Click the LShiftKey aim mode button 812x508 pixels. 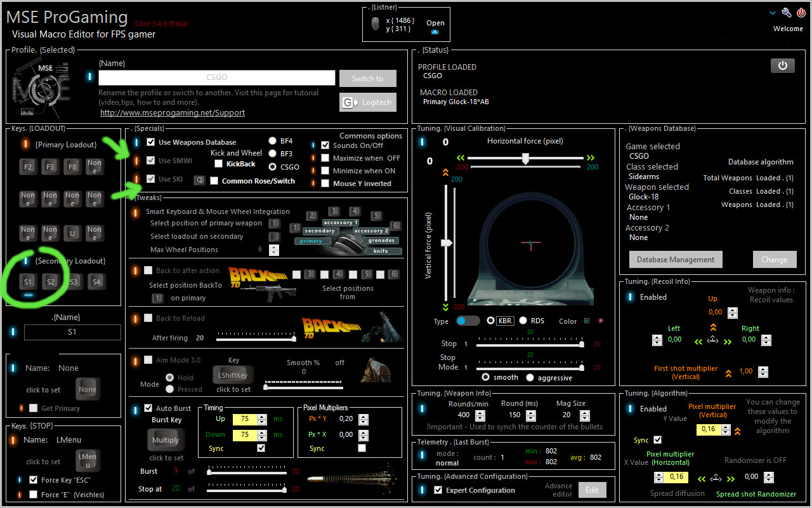click(x=233, y=375)
